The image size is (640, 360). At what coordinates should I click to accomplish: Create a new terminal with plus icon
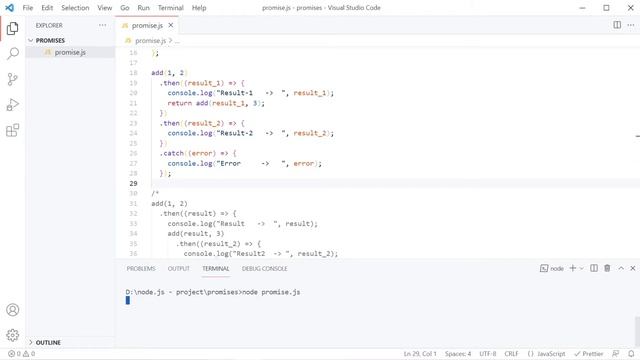573,268
